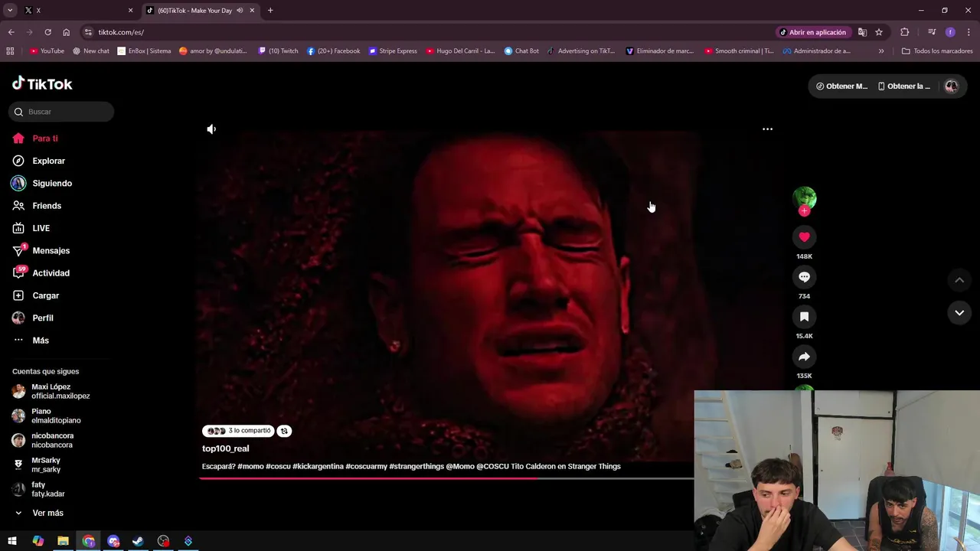Click Abrir en aplicación button
This screenshot has height=551, width=980.
812,32
